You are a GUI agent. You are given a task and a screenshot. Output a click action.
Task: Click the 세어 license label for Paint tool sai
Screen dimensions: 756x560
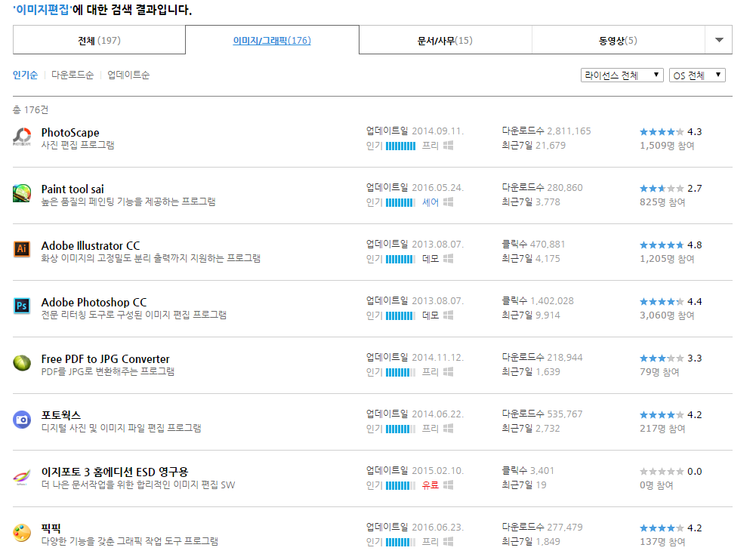(x=430, y=202)
